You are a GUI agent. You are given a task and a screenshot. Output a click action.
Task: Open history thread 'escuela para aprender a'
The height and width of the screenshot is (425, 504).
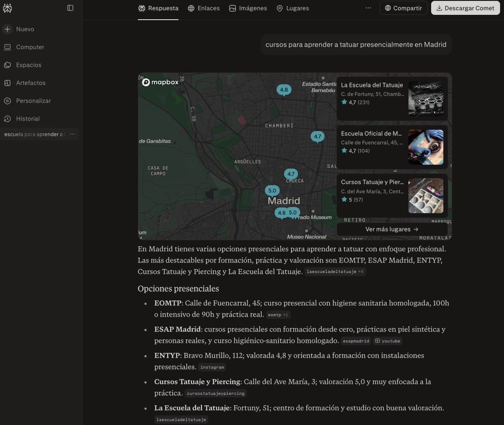[x=35, y=134]
